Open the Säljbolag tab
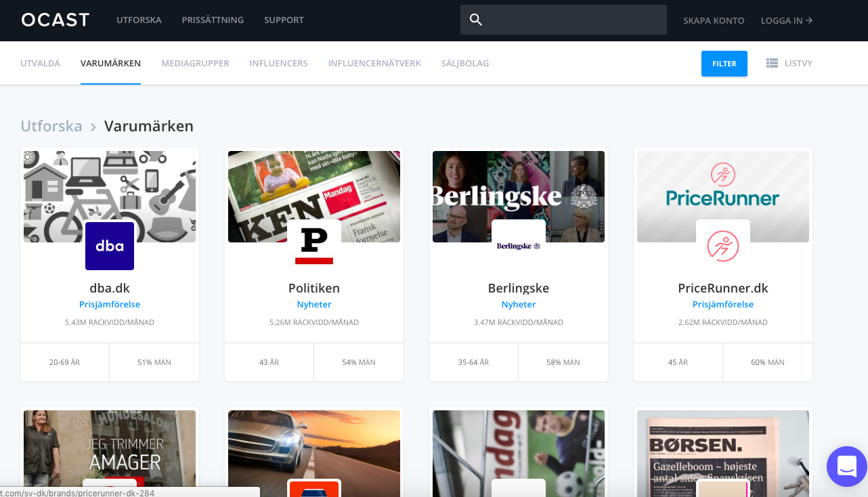Viewport: 868px width, 497px height. coord(464,63)
